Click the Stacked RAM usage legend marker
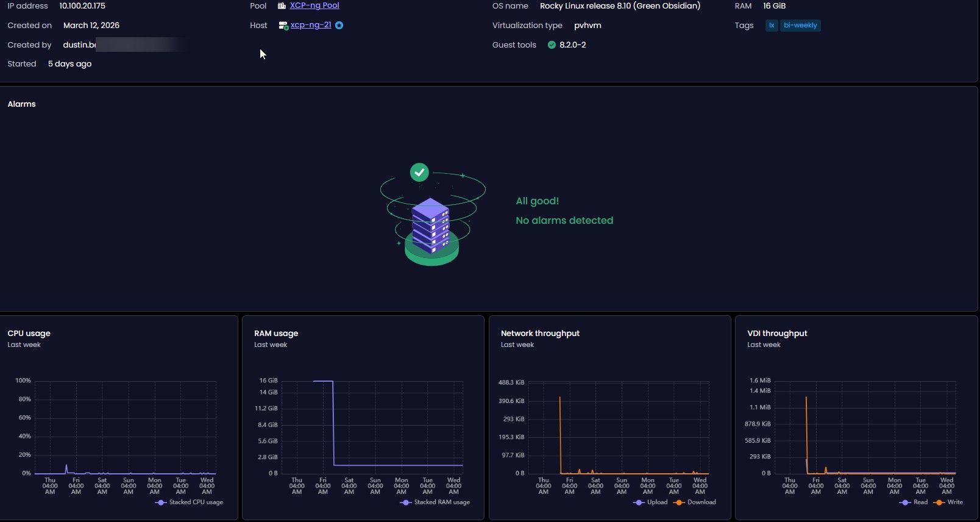 (x=406, y=502)
